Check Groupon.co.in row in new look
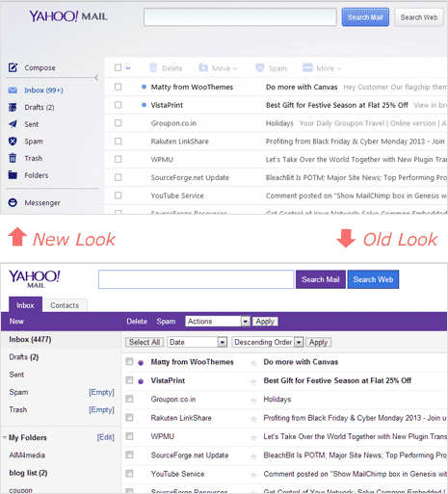 click(x=119, y=123)
